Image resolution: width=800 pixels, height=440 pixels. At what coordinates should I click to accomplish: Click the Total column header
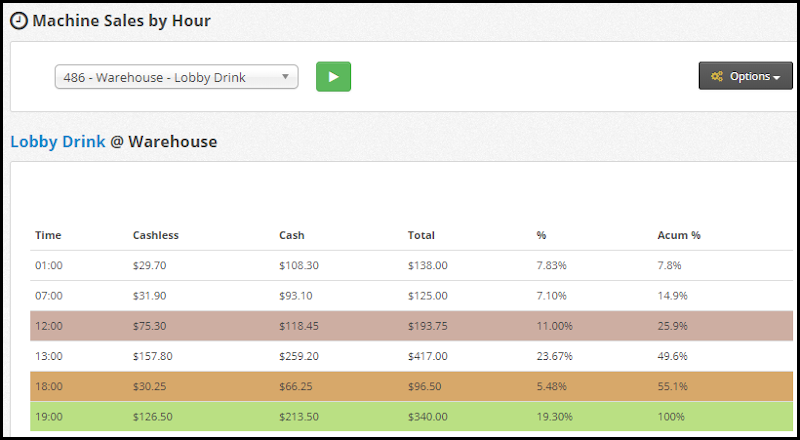pyautogui.click(x=421, y=235)
